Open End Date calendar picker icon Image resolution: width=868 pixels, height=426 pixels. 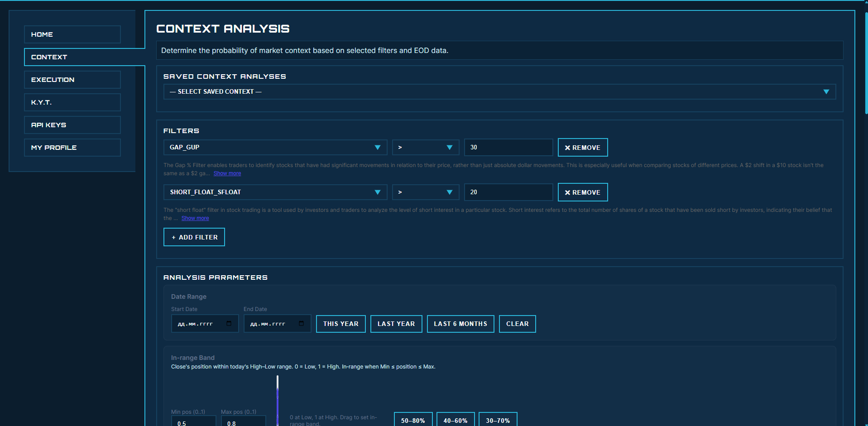click(x=302, y=324)
